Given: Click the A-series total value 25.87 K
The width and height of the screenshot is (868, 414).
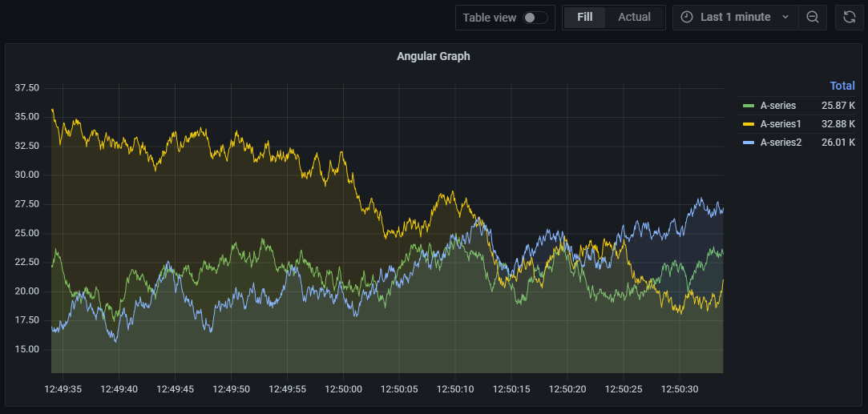Looking at the screenshot, I should coord(838,105).
